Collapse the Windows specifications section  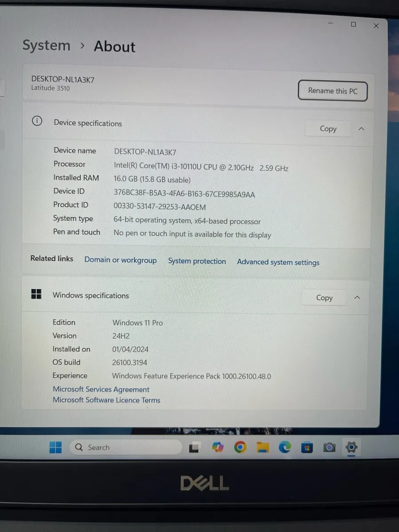pyautogui.click(x=357, y=298)
